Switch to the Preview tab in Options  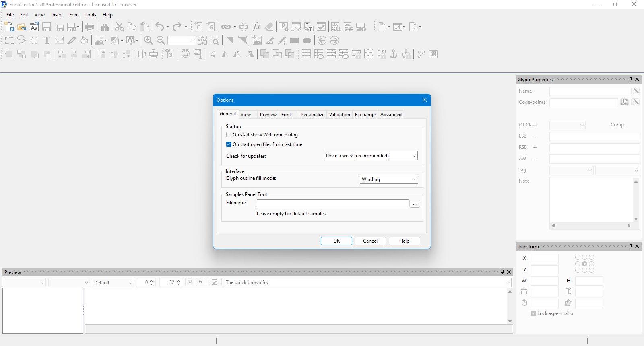tap(268, 115)
